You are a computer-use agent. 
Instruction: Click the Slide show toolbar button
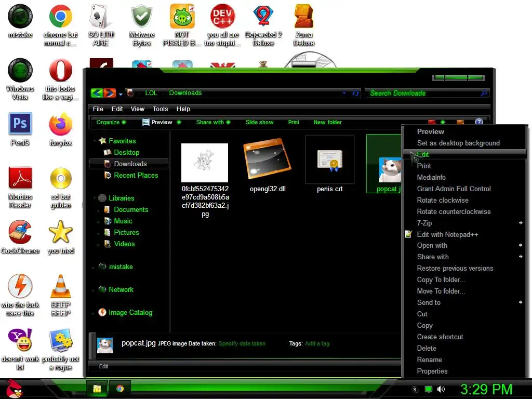coord(259,122)
